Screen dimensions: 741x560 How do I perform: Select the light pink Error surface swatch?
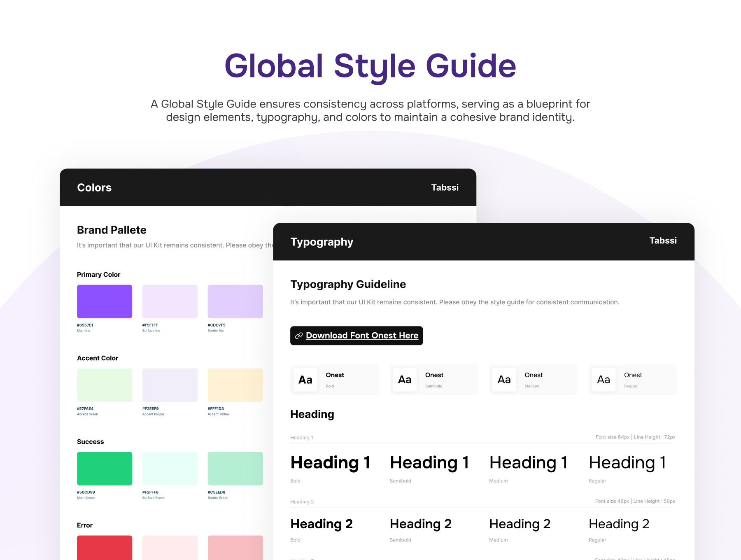coord(170,548)
